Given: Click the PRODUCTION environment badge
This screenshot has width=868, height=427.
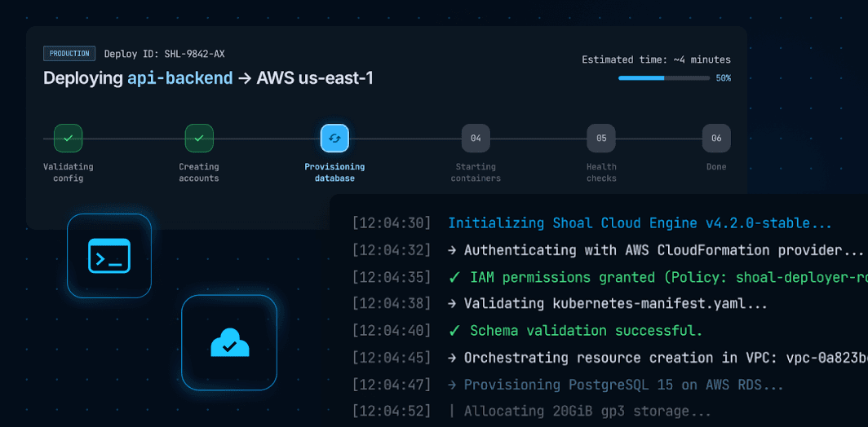Looking at the screenshot, I should pyautogui.click(x=69, y=54).
